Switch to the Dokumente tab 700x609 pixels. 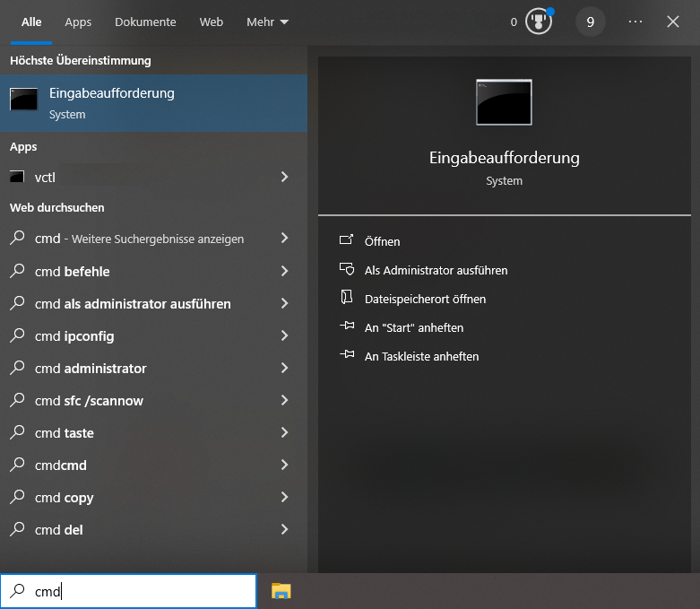point(145,22)
